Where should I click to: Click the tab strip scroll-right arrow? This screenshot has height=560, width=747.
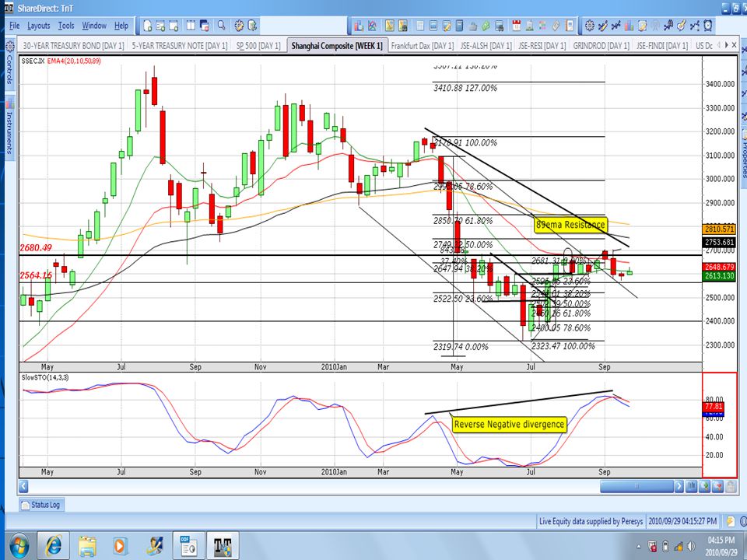[x=727, y=45]
